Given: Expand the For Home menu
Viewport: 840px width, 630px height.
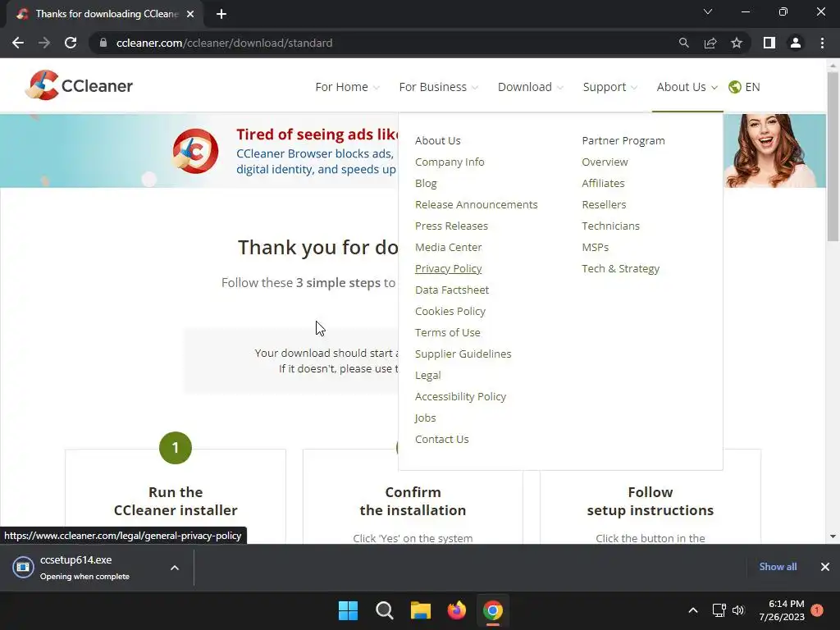Looking at the screenshot, I should click(x=347, y=87).
